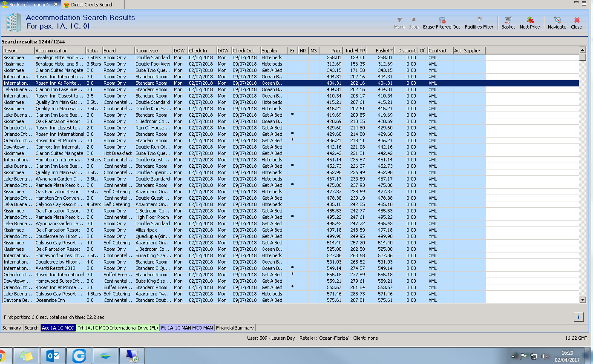Close the search results with the red X
The width and height of the screenshot is (593, 364).
(x=576, y=23)
